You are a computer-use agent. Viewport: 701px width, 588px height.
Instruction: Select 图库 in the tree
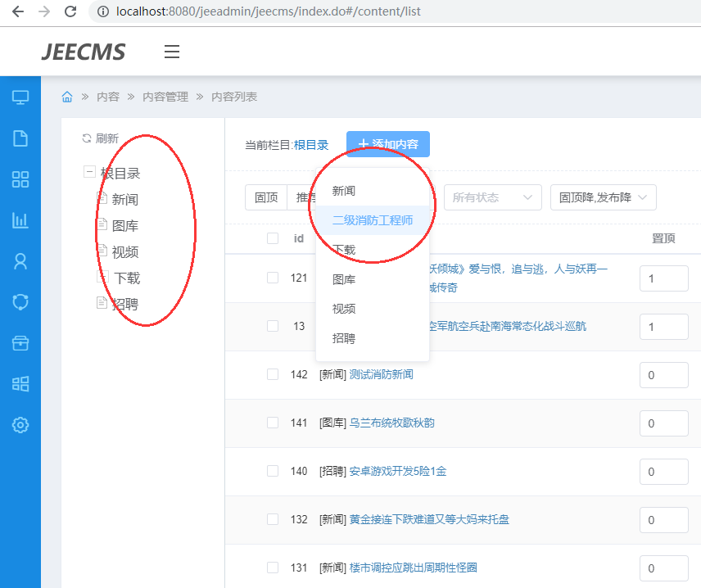pos(125,226)
